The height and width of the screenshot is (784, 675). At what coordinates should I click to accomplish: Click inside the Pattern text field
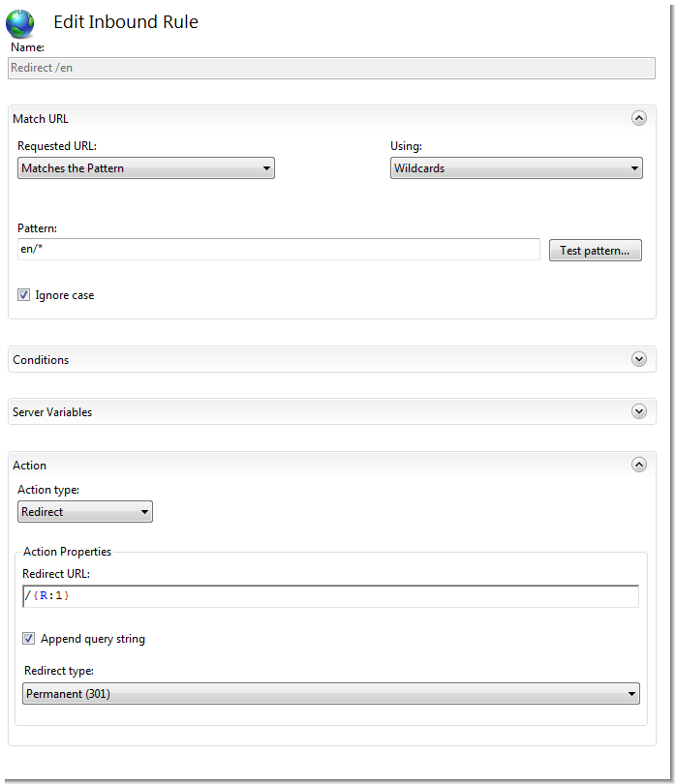click(278, 250)
